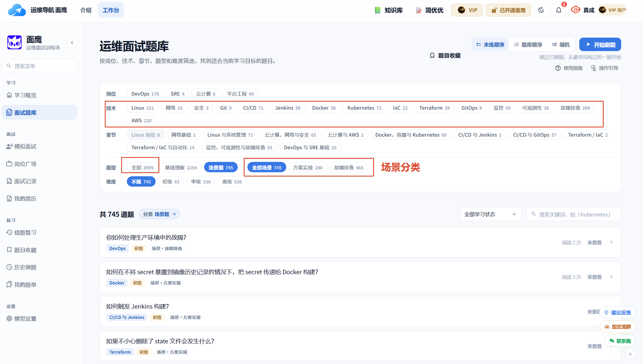This screenshot has height=364, width=643.
Task: Remove the 分类 场景题 filter chip
Action: coord(174,214)
